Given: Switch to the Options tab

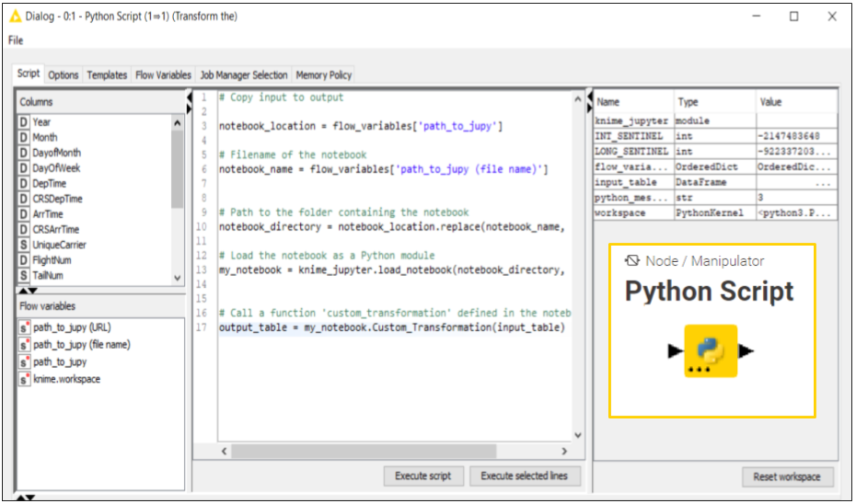Looking at the screenshot, I should pyautogui.click(x=64, y=74).
